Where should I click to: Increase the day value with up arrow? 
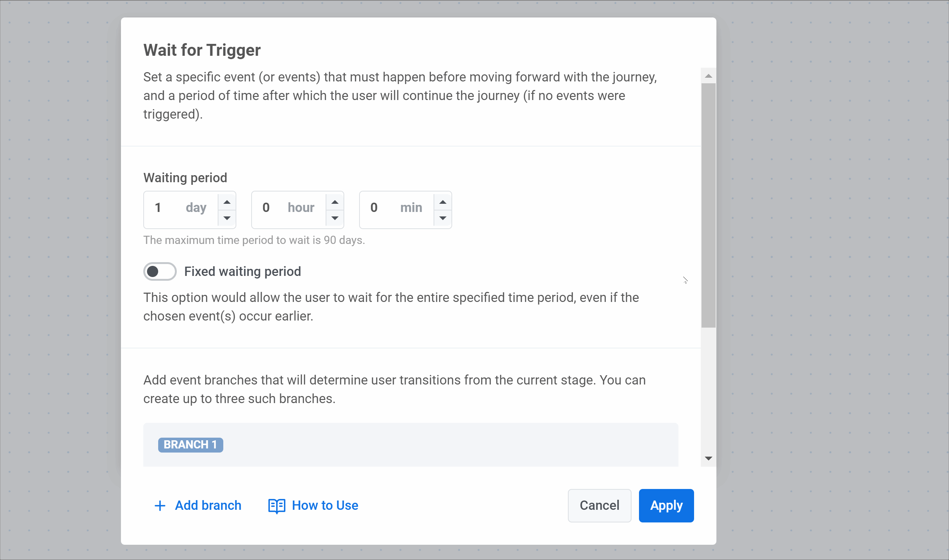coord(227,202)
